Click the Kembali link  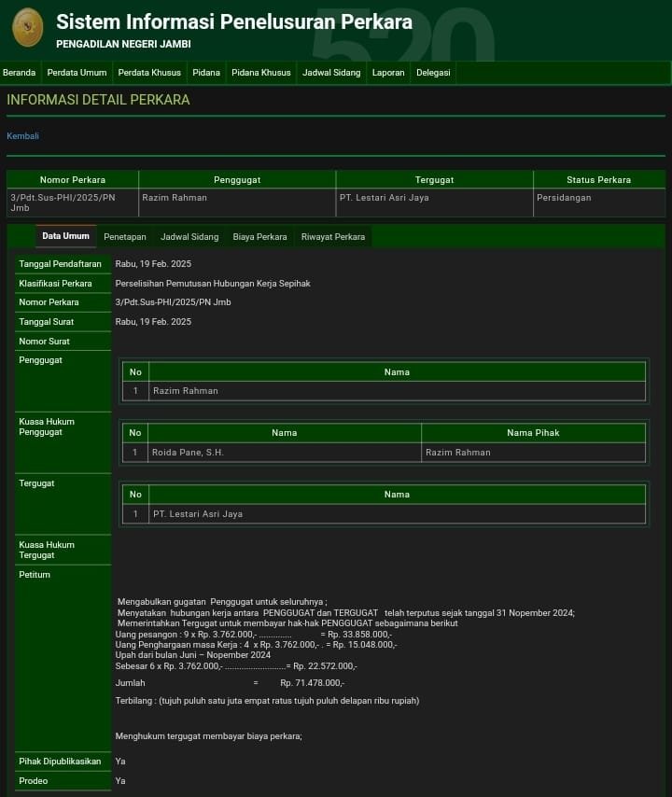tap(23, 136)
